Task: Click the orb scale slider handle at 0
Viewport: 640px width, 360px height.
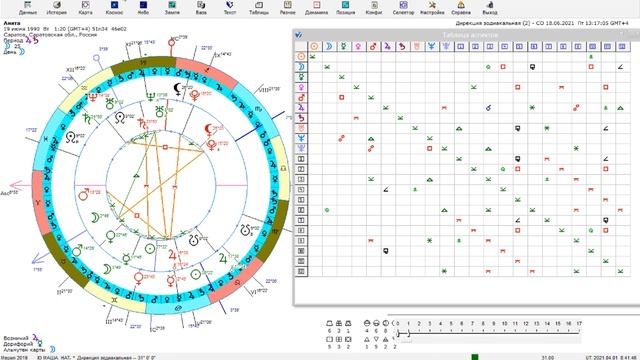Action: click(x=398, y=334)
